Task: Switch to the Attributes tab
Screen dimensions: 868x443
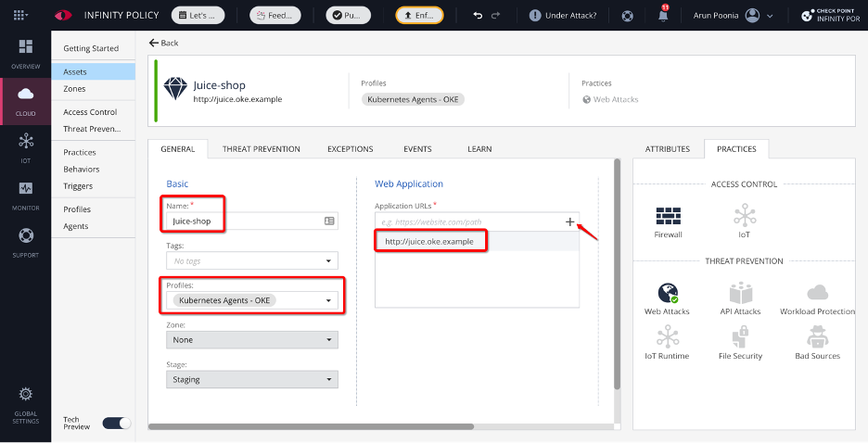Action: (x=667, y=149)
